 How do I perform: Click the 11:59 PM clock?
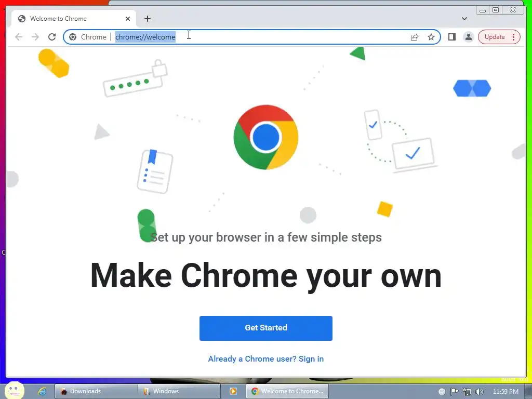coord(506,392)
